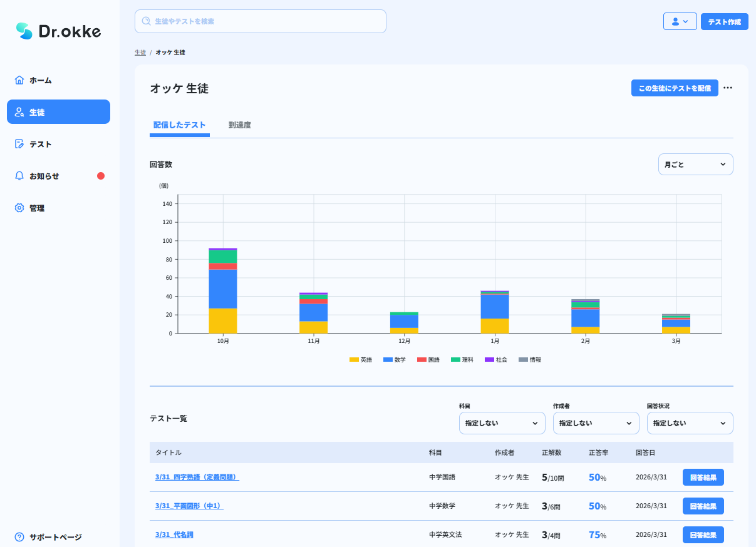The height and width of the screenshot is (547, 756).
Task: Click この生徒にテストを配信 button
Action: pos(675,88)
